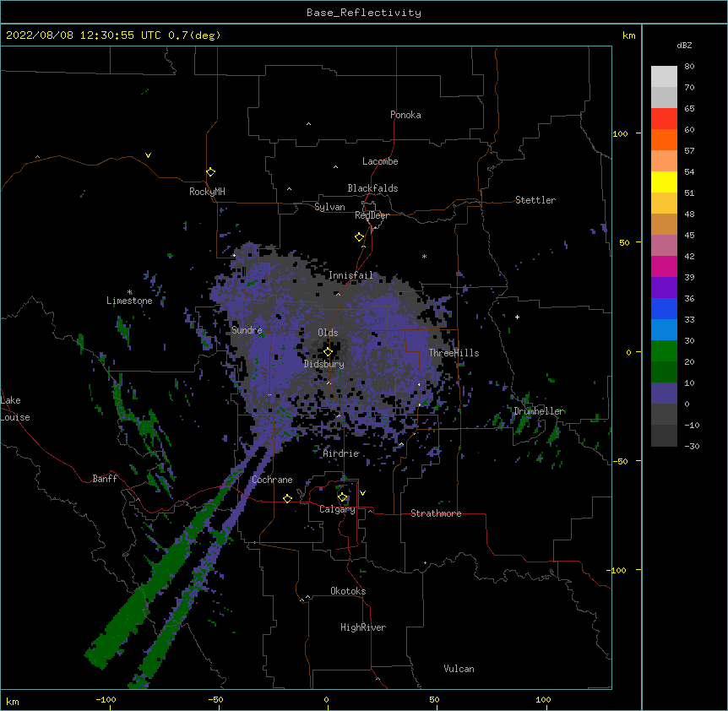This screenshot has height=711, width=728.
Task: Click the yellow diamond marker above RockyMH
Action: [x=210, y=172]
